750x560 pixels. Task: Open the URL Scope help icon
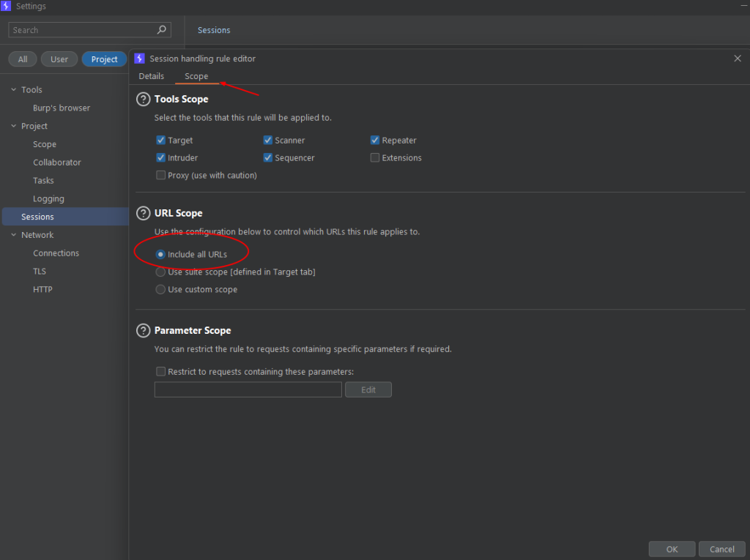tap(143, 213)
